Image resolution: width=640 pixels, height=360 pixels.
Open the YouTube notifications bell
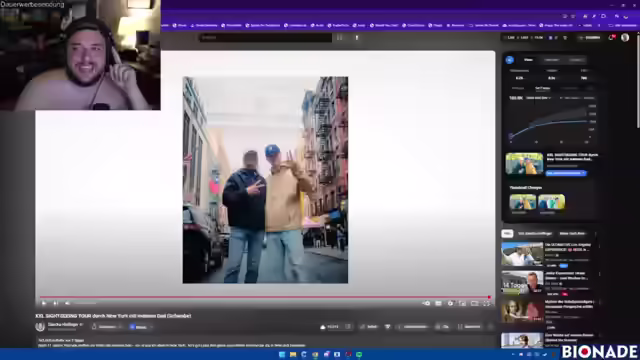611,38
